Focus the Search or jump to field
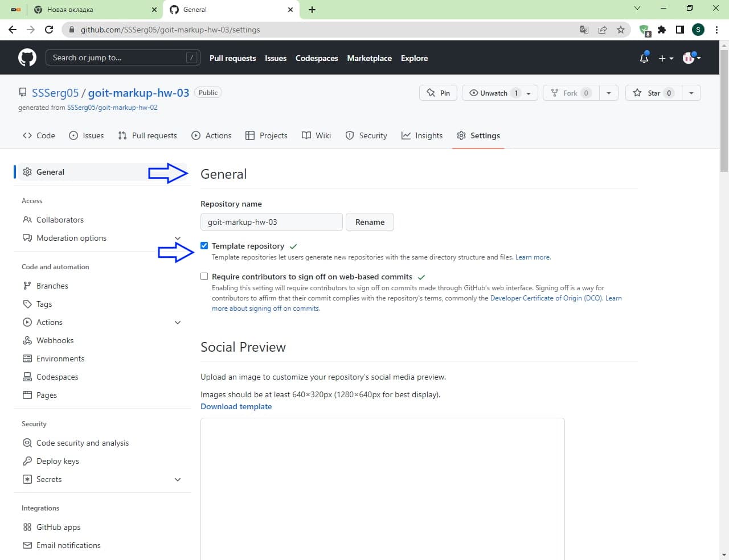The width and height of the screenshot is (729, 560). (122, 57)
